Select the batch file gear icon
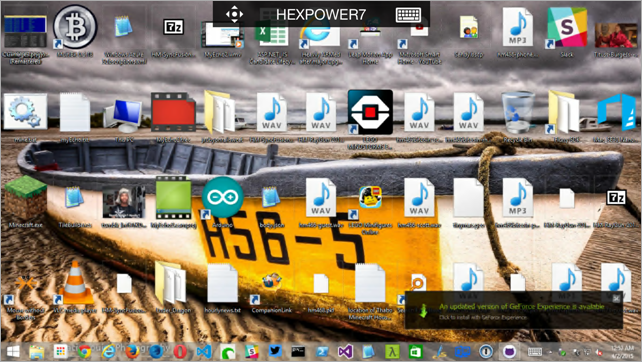Viewport: 642px width, 362px height. coord(25,111)
